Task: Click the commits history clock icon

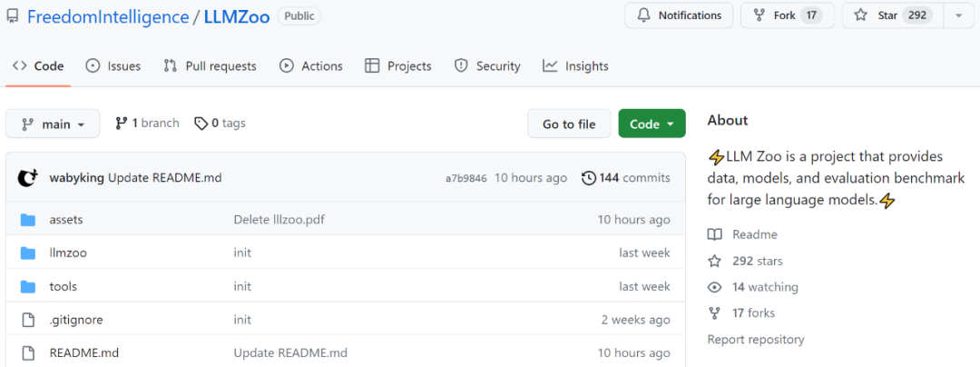Action: pyautogui.click(x=588, y=178)
